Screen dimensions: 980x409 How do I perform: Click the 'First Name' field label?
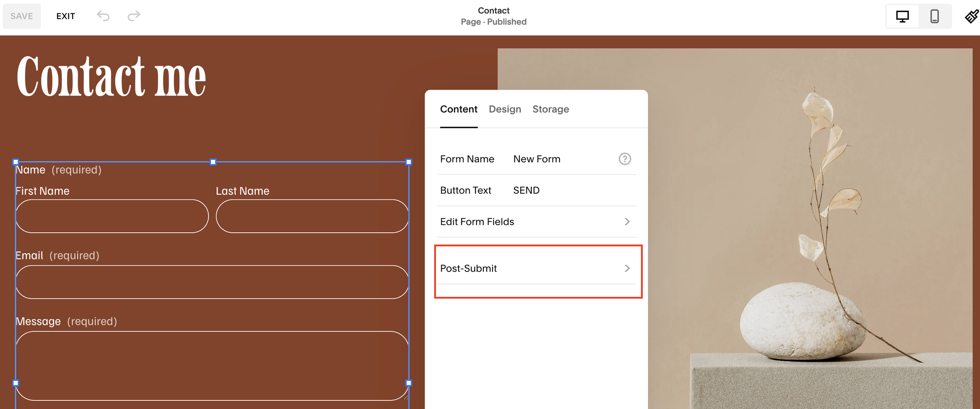(x=42, y=191)
